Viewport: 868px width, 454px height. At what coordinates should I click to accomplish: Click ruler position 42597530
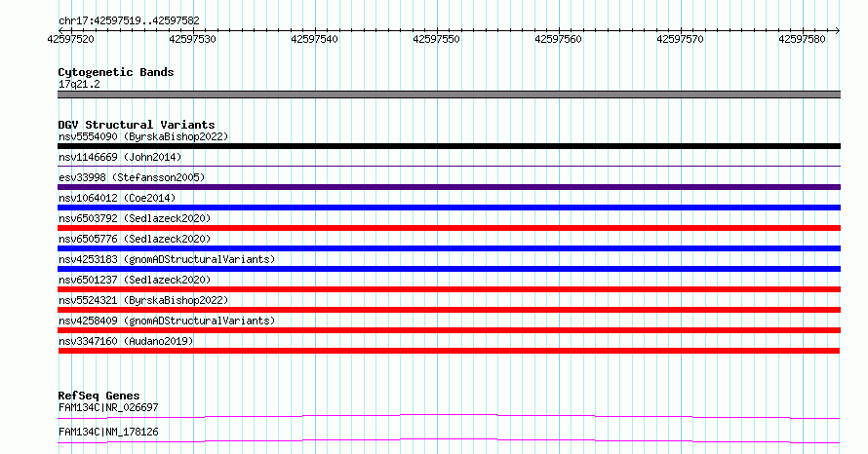[193, 39]
